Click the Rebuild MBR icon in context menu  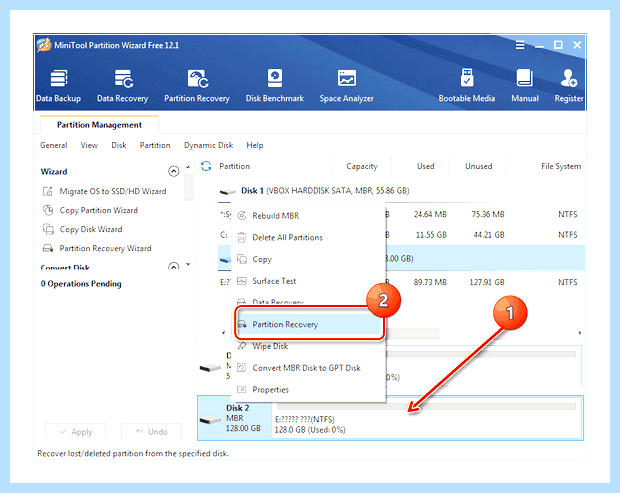(x=242, y=216)
